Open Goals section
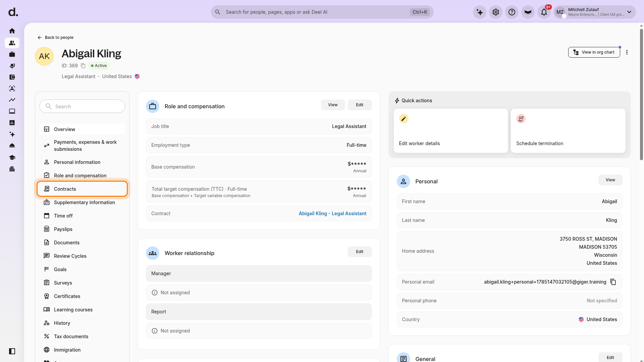The width and height of the screenshot is (644, 362). [x=82, y=269]
